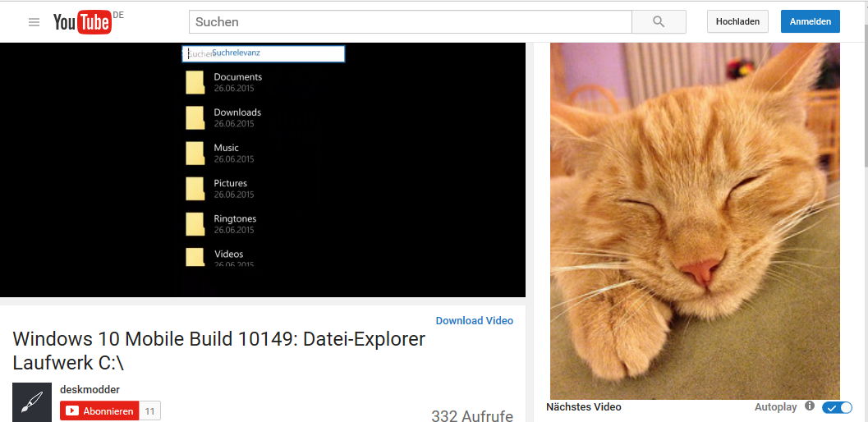The width and height of the screenshot is (868, 422).
Task: Click the Pictures folder label
Action: click(x=230, y=183)
